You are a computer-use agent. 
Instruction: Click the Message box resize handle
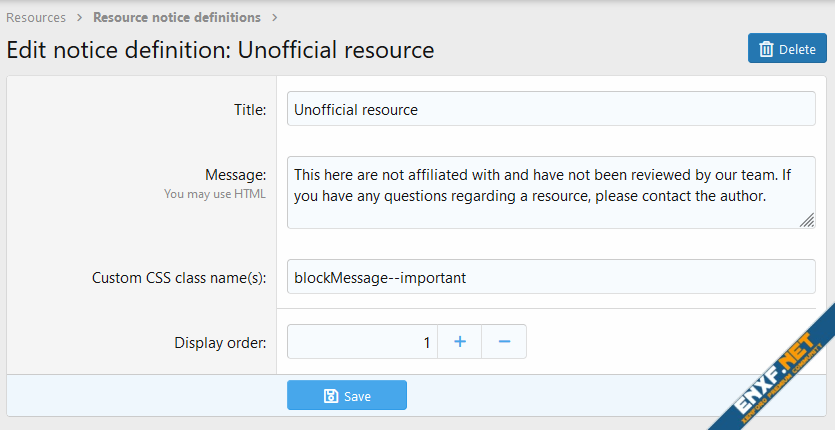click(x=807, y=220)
